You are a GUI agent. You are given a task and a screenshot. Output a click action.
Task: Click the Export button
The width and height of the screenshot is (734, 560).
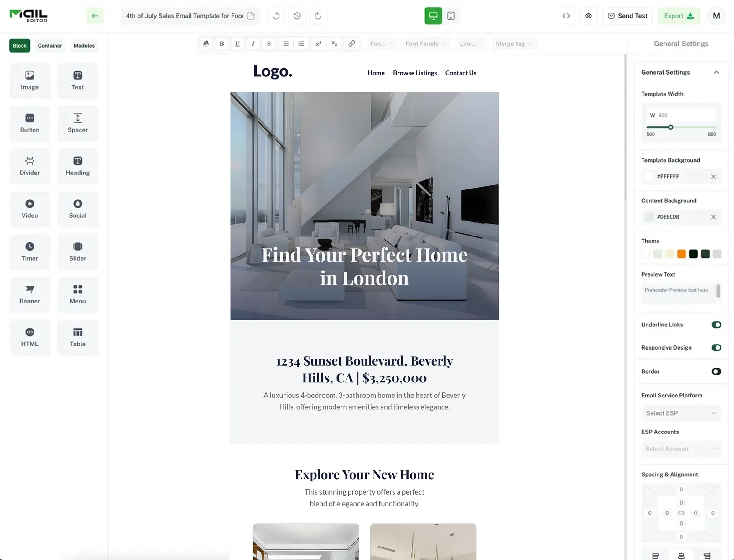[679, 16]
